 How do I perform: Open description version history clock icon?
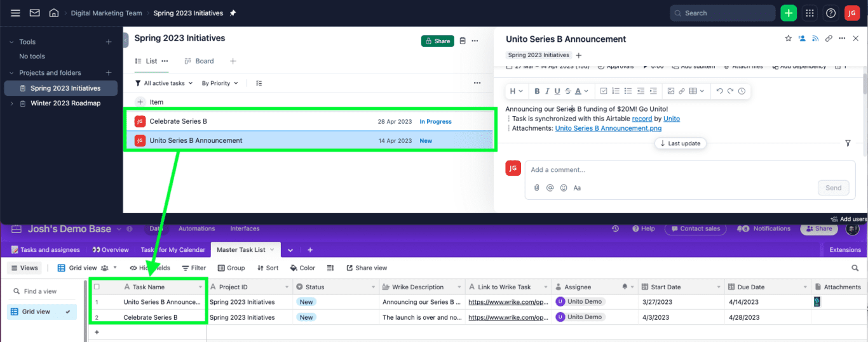tap(742, 91)
